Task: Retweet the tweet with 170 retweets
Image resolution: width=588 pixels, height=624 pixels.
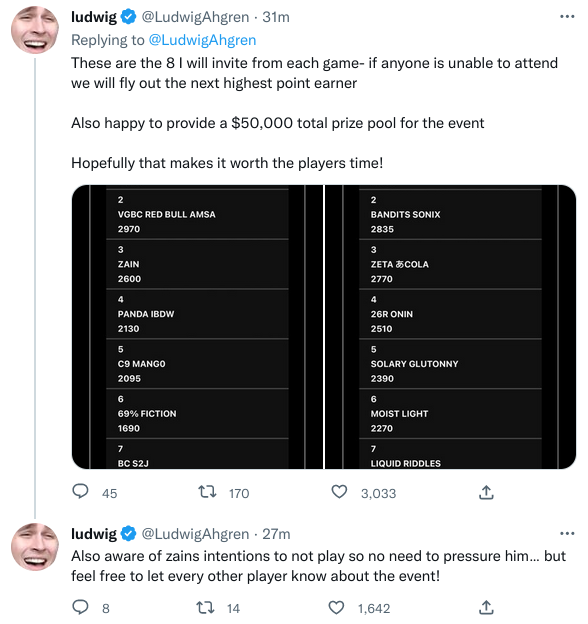Action: coord(207,492)
